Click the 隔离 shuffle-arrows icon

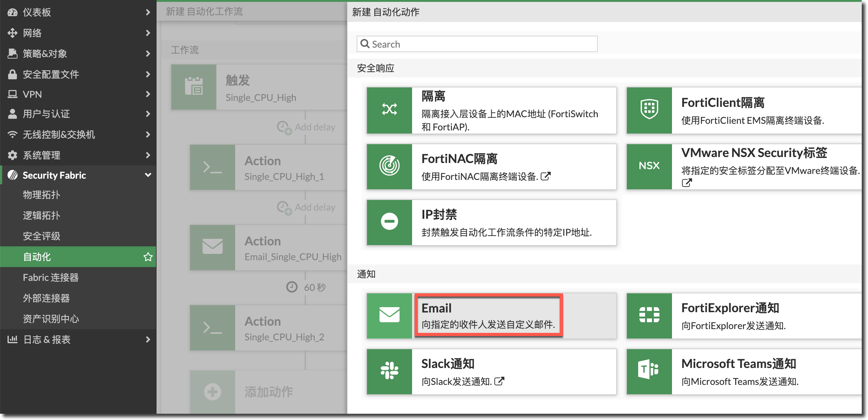pyautogui.click(x=389, y=110)
